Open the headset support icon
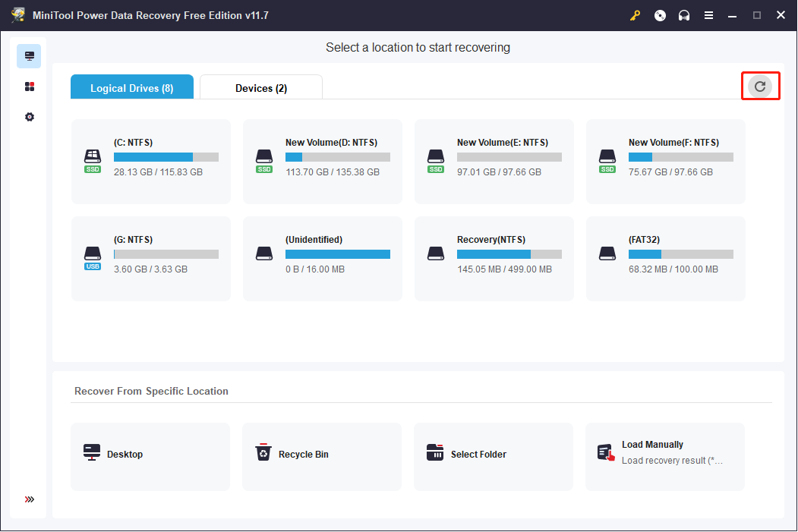Viewport: 798px width, 532px height. pos(684,15)
